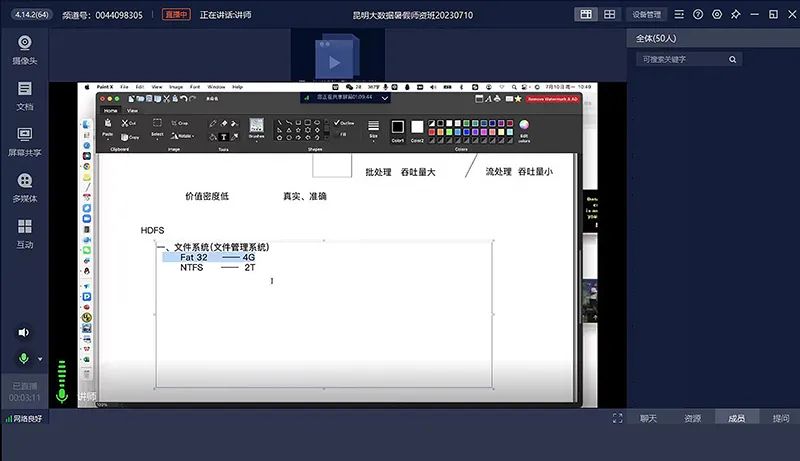Open the list menu icon in title bar

(679, 14)
